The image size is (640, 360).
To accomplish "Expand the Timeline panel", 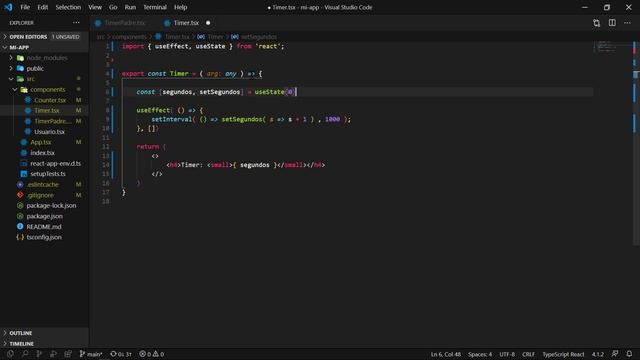I will click(x=44, y=344).
